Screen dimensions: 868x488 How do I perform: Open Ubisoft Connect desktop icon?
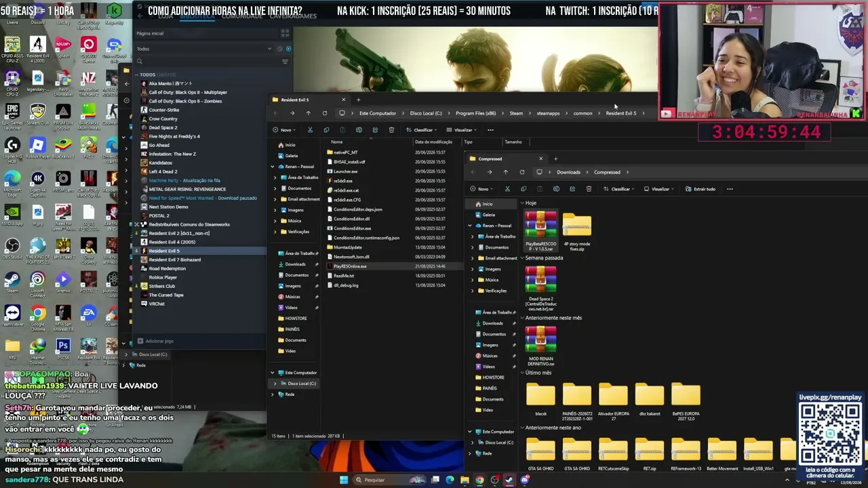[x=38, y=283]
